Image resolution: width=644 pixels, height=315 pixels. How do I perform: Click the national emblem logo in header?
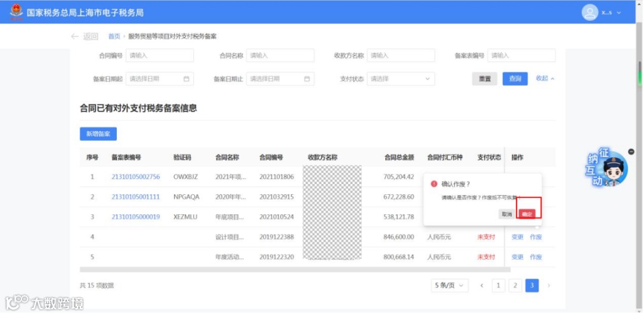click(17, 12)
